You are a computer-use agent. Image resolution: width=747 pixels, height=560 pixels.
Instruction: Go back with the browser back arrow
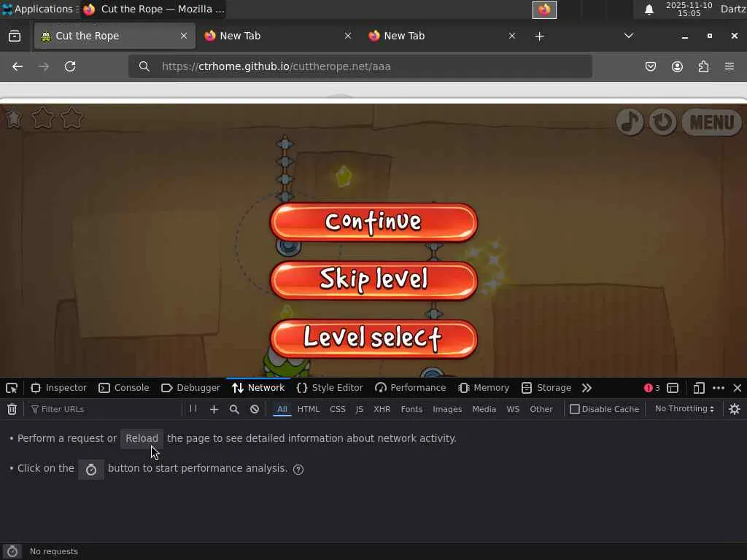[18, 66]
